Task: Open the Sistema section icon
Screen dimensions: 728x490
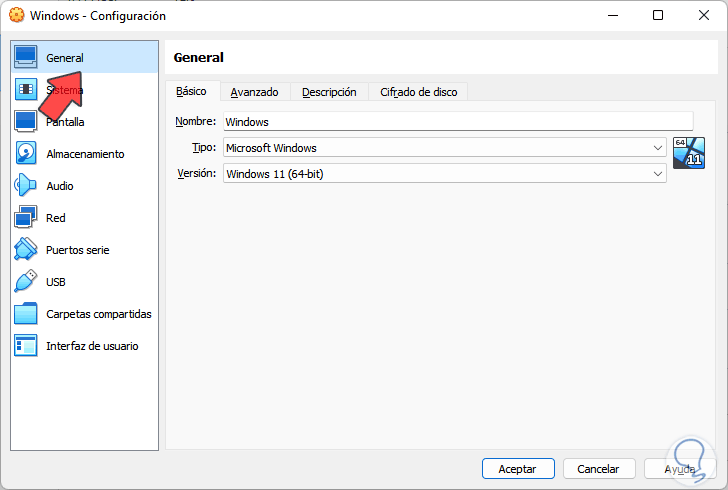Action: point(27,90)
